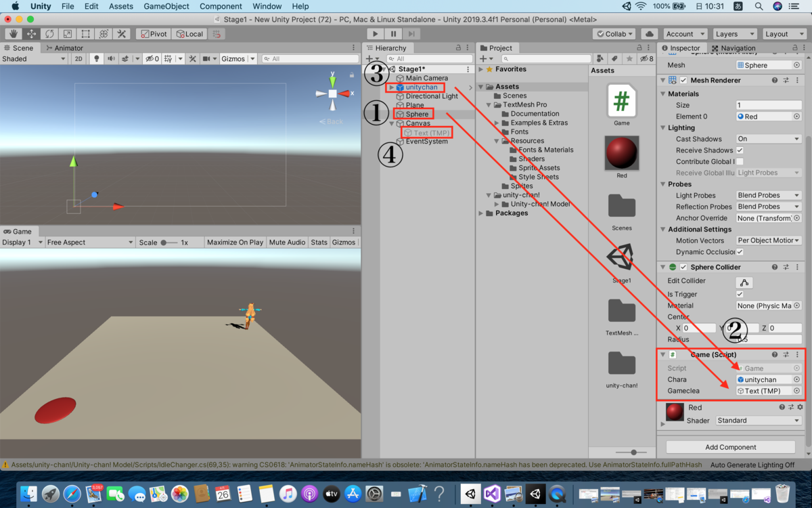
Task: Select the Move tool
Action: (31, 34)
